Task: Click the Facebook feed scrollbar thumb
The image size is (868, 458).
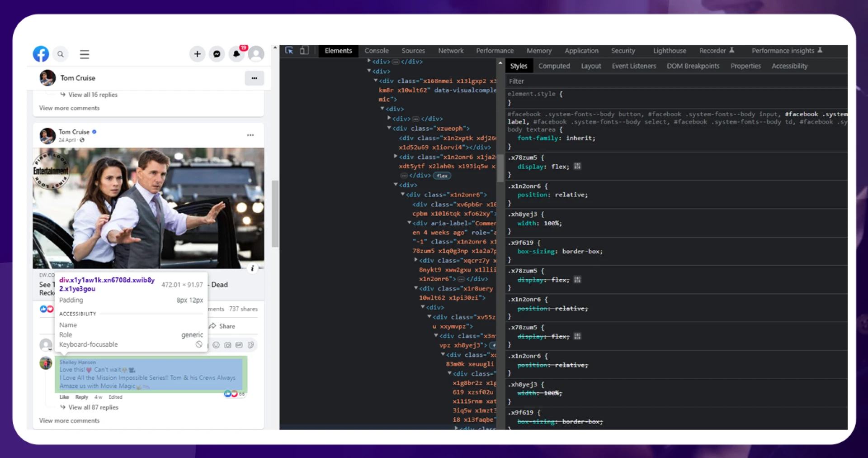Action: coord(275,214)
